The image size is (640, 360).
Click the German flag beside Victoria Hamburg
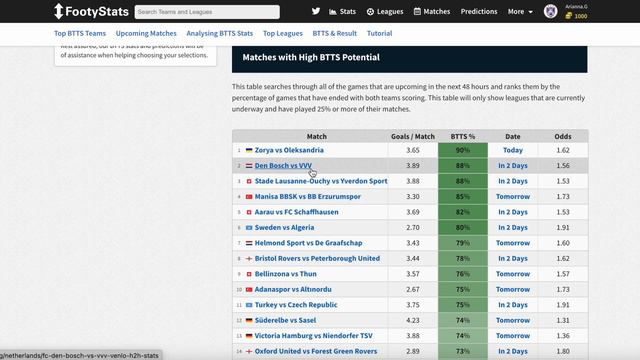pyautogui.click(x=249, y=336)
